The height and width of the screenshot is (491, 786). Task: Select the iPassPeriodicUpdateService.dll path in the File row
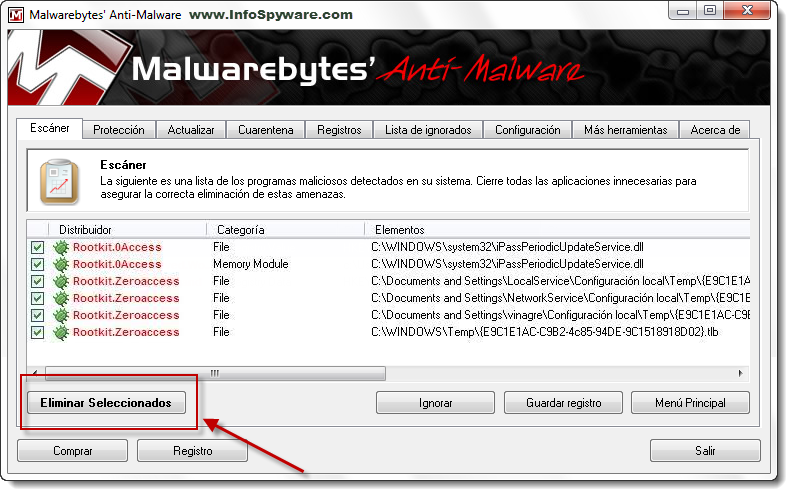pos(507,247)
